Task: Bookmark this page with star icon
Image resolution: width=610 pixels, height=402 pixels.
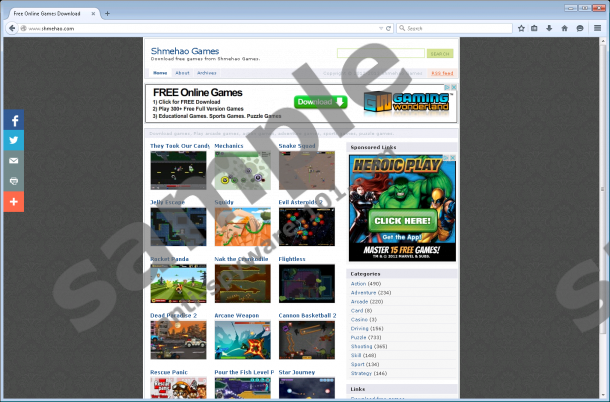Action: click(x=521, y=28)
